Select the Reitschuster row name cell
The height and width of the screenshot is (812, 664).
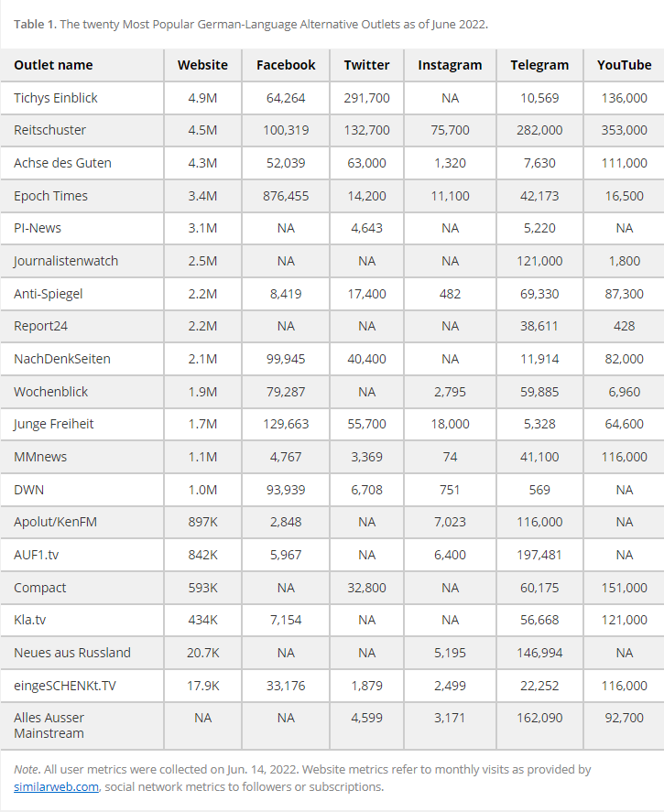(49, 130)
